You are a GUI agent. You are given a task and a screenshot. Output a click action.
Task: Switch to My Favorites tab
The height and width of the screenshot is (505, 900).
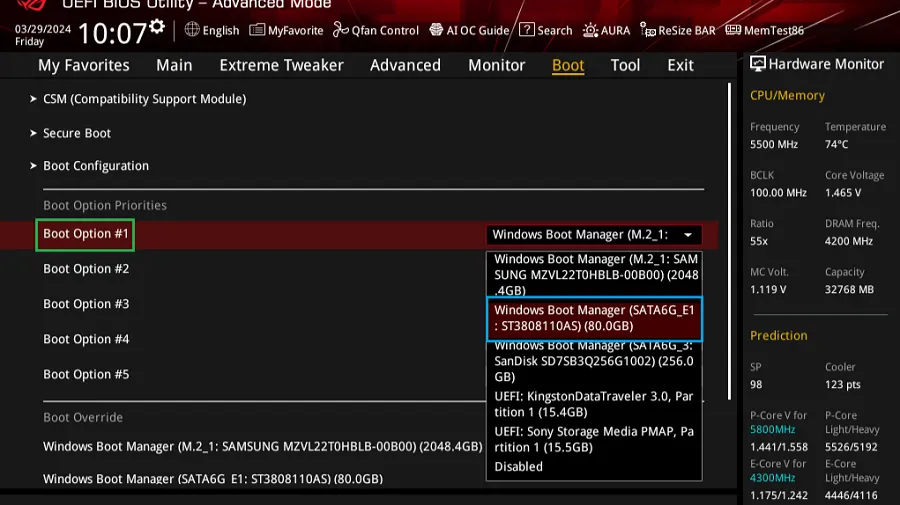pyautogui.click(x=84, y=65)
